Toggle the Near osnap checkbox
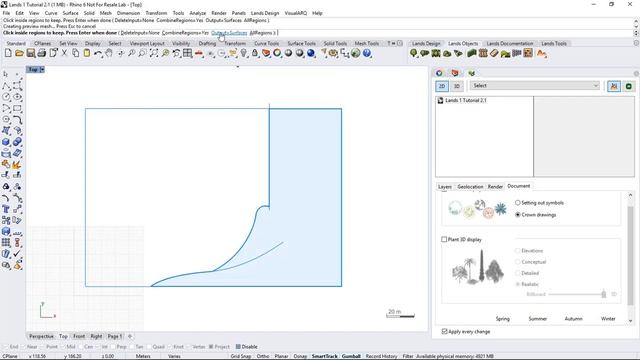 22,347
